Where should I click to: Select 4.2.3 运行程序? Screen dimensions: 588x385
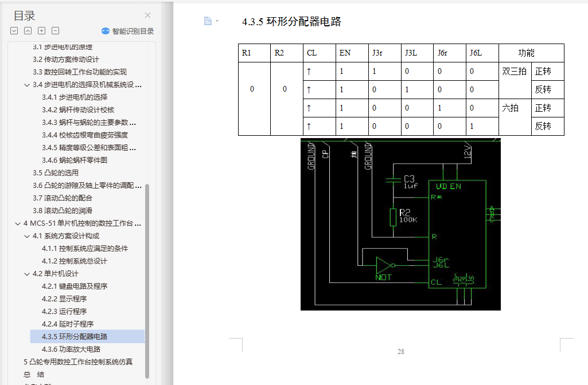click(x=64, y=312)
